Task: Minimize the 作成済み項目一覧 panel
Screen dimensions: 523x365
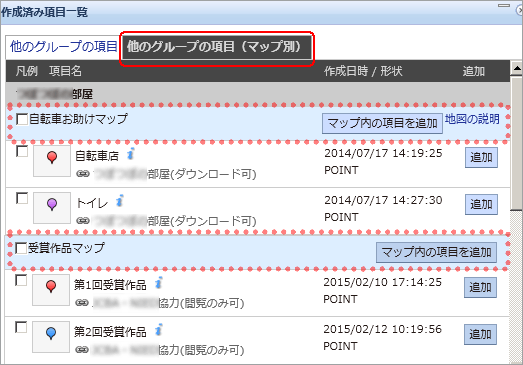Action: pos(504,6)
